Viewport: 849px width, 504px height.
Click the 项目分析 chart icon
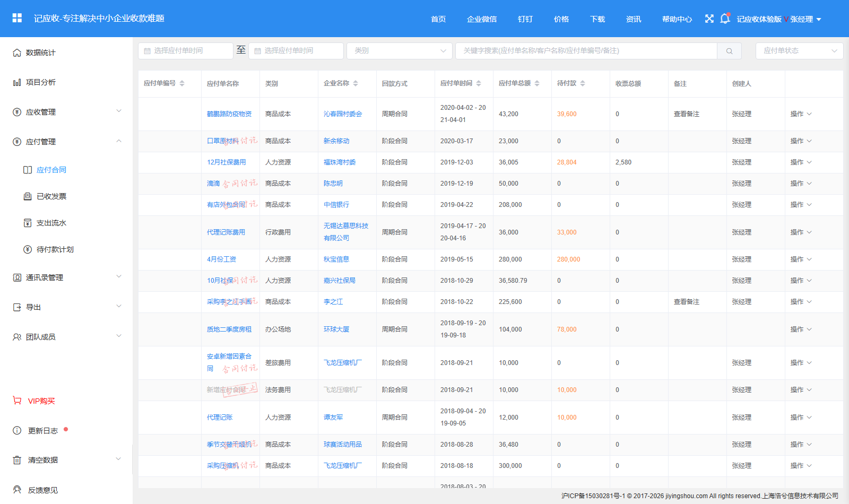17,82
